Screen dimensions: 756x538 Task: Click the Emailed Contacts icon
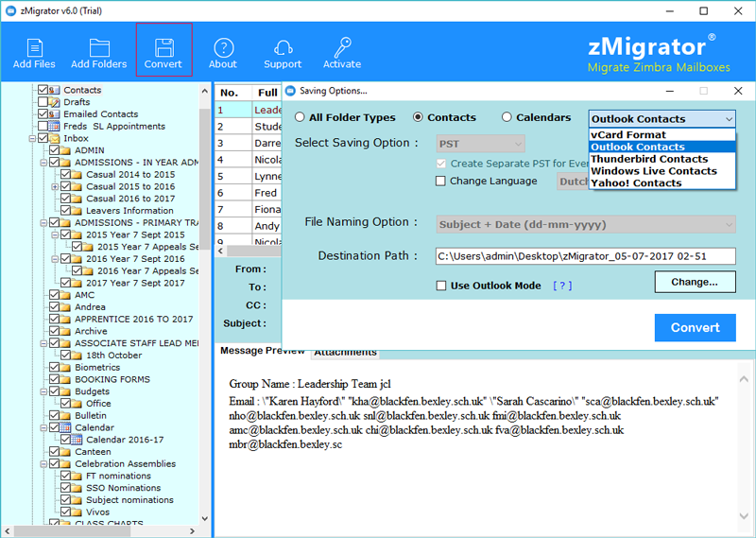click(x=55, y=113)
